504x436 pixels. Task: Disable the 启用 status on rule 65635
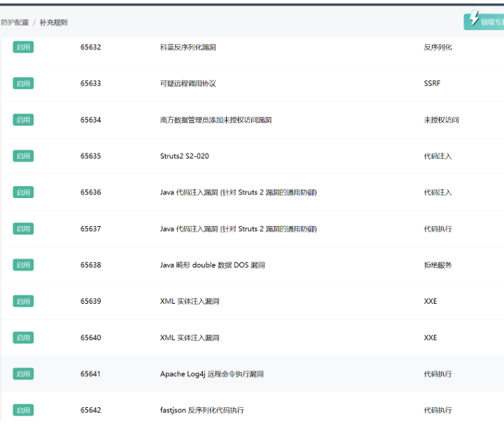click(x=23, y=156)
